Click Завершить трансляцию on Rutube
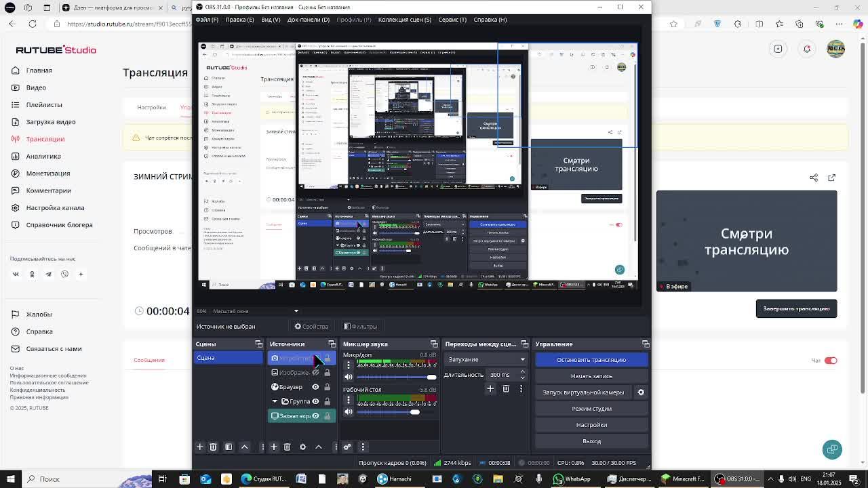This screenshot has height=488, width=868. [x=796, y=308]
